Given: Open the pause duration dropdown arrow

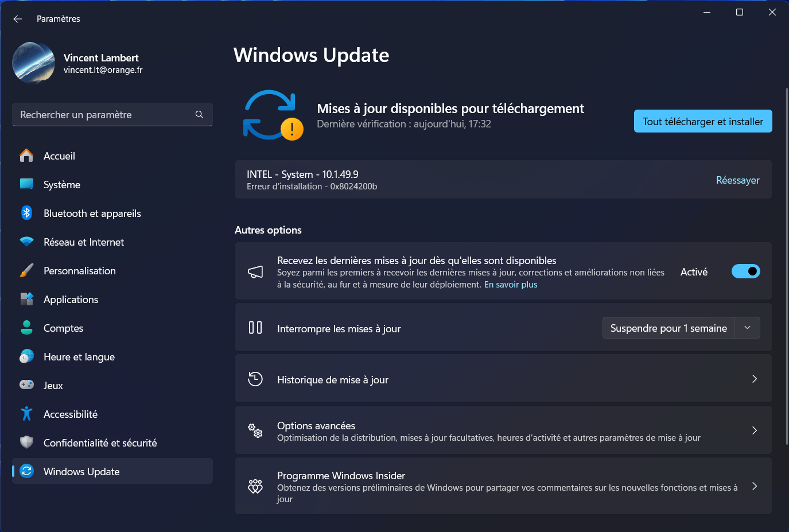Looking at the screenshot, I should [747, 328].
